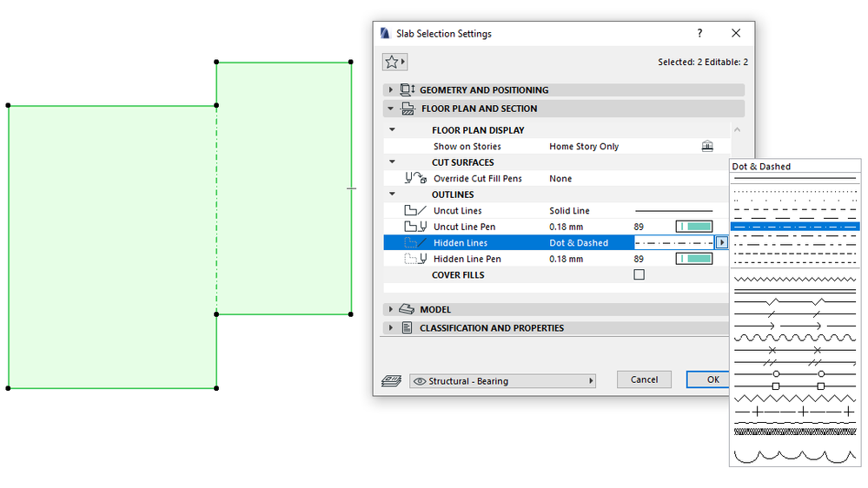Click the Hidden Line Pen 0.18 mm value
This screenshot has width=868, height=488.
click(566, 259)
